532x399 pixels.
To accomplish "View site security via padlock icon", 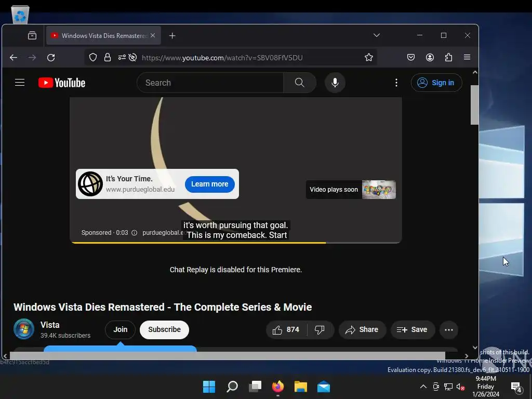I will [108, 57].
